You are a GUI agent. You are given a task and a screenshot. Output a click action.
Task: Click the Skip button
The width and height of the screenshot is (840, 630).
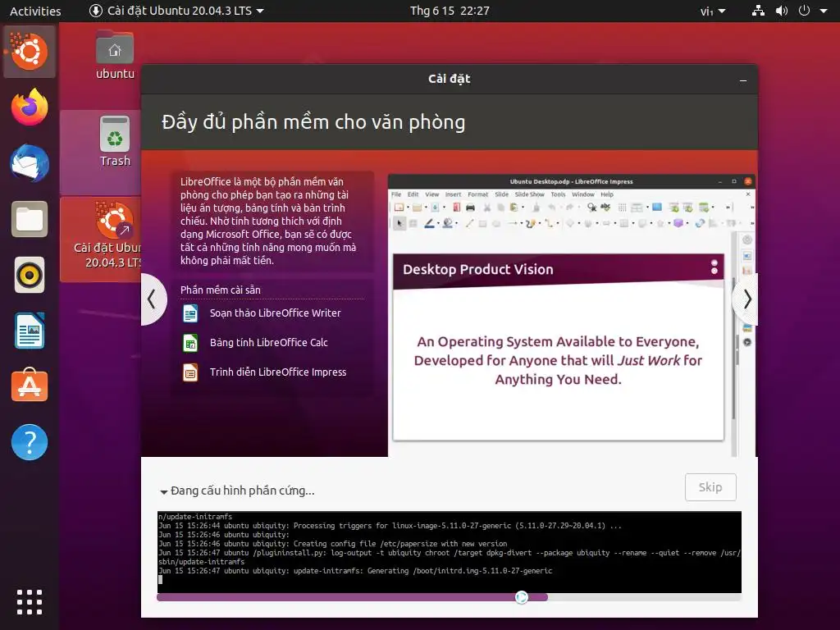pyautogui.click(x=710, y=487)
